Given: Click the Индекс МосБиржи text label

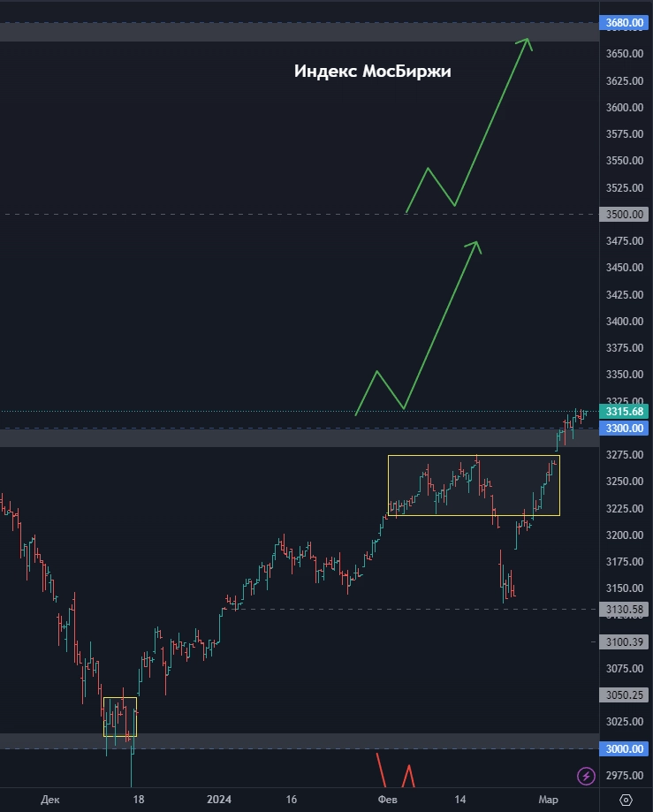Looking at the screenshot, I should [372, 71].
